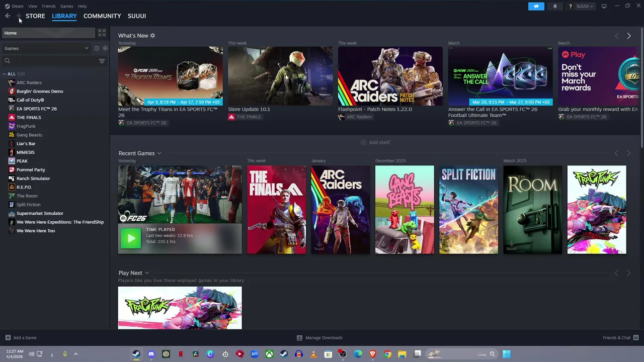Open Xbox app from the taskbar
The image size is (644, 362).
(x=270, y=354)
